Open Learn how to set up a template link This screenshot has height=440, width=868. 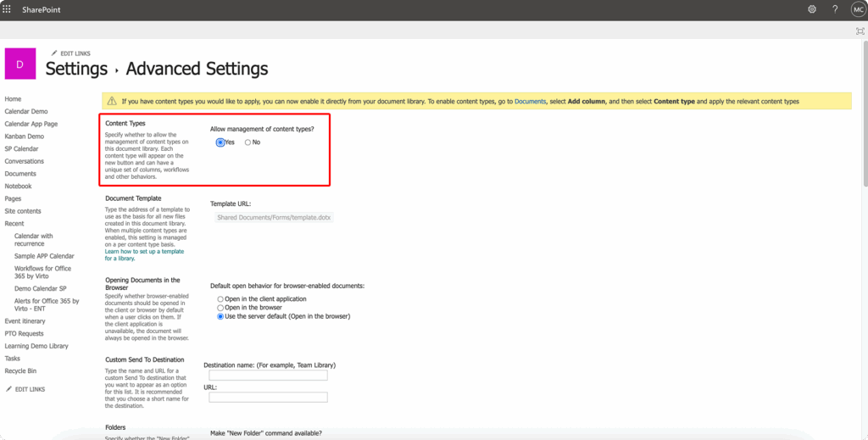pos(143,252)
